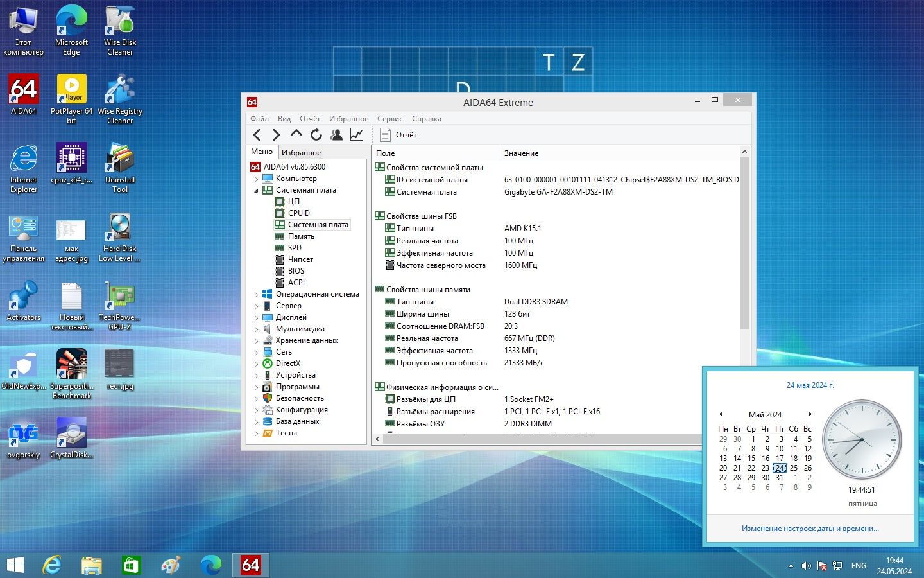Expand the Операционная система node
The width and height of the screenshot is (924, 578).
256,294
